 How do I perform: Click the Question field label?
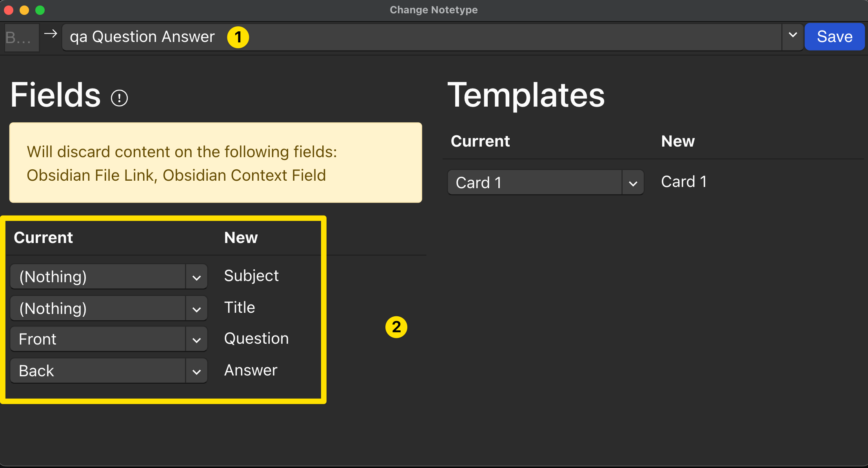point(256,338)
